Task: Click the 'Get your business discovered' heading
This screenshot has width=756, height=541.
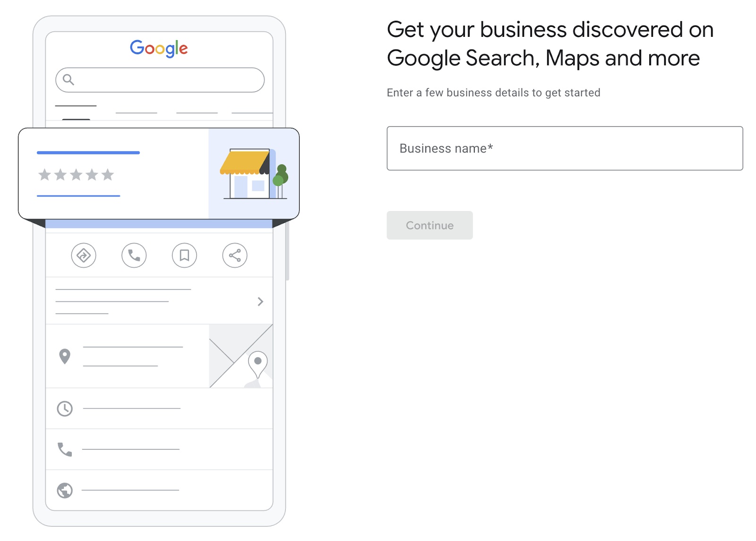Action: pyautogui.click(x=550, y=44)
